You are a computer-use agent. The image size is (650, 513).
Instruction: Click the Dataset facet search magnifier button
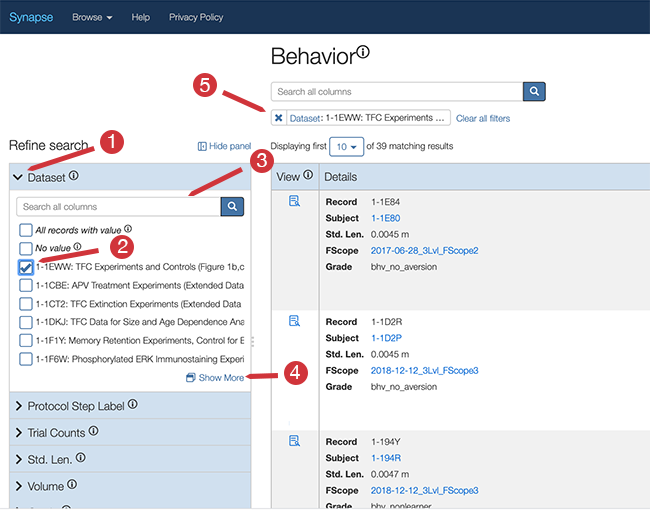(232, 206)
